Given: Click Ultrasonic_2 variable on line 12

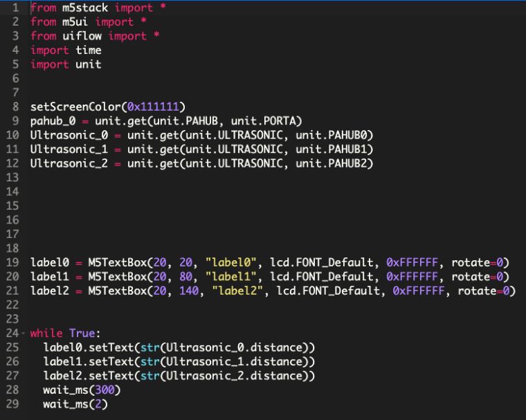Looking at the screenshot, I should click(x=69, y=163).
